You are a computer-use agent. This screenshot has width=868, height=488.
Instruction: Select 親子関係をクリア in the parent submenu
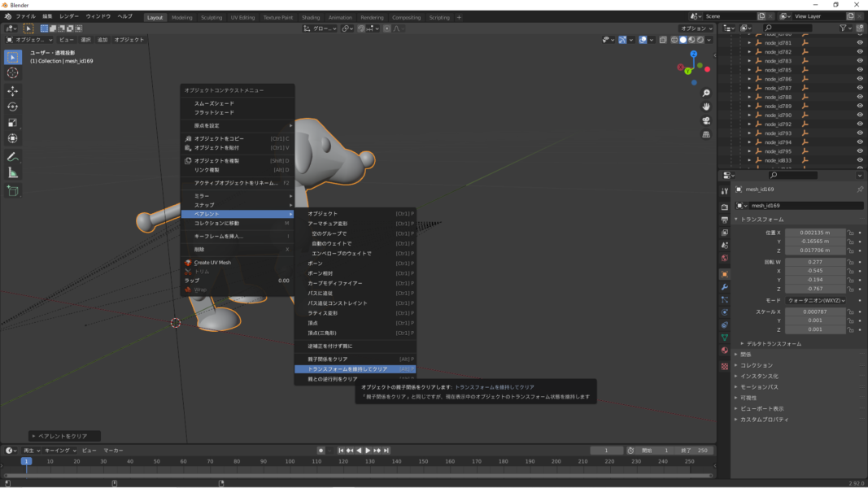(x=355, y=359)
